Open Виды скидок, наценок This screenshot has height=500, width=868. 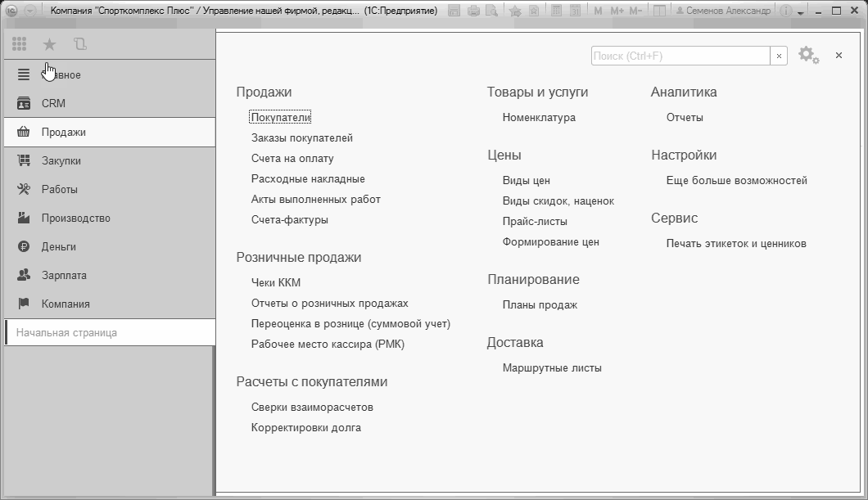pyautogui.click(x=558, y=200)
